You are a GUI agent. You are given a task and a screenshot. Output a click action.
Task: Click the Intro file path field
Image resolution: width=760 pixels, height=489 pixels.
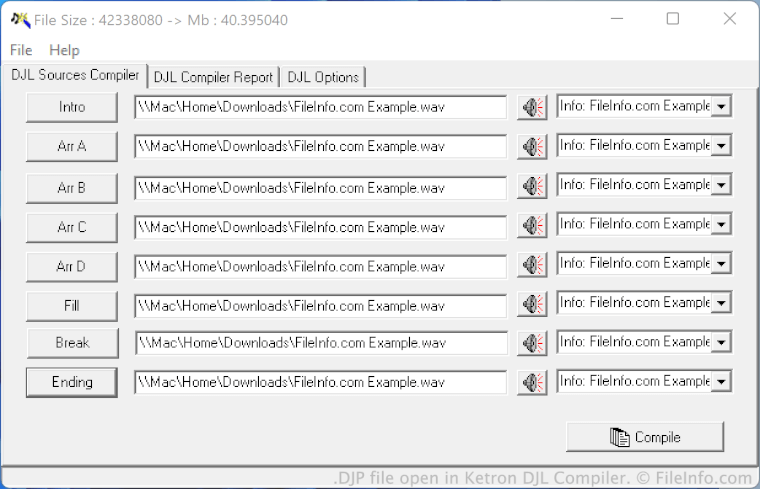tap(320, 107)
